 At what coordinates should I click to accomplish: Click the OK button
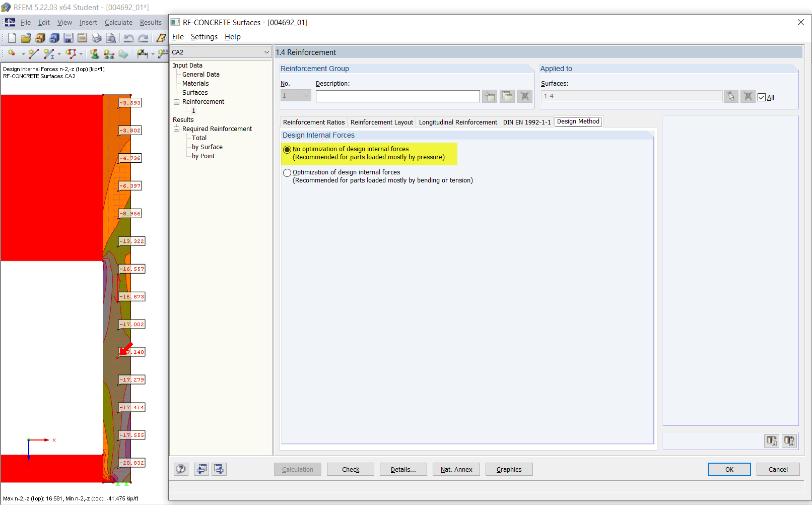[729, 469]
